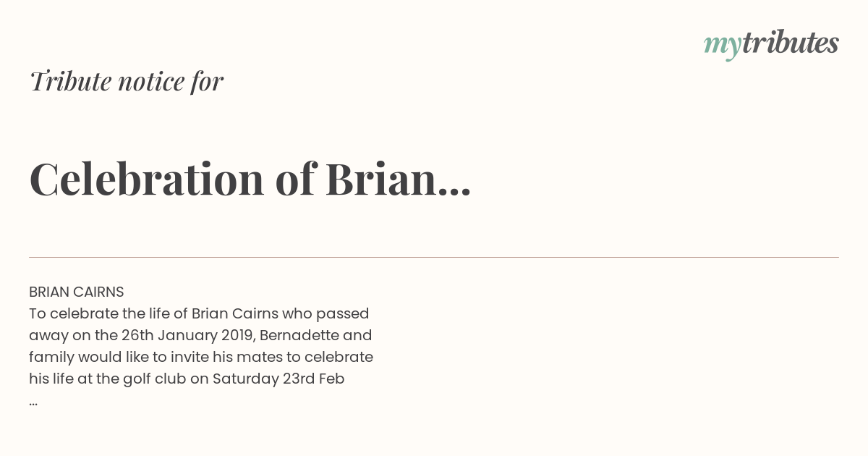Click the line starting "To celebrate the life"
868x456 pixels.
point(199,313)
